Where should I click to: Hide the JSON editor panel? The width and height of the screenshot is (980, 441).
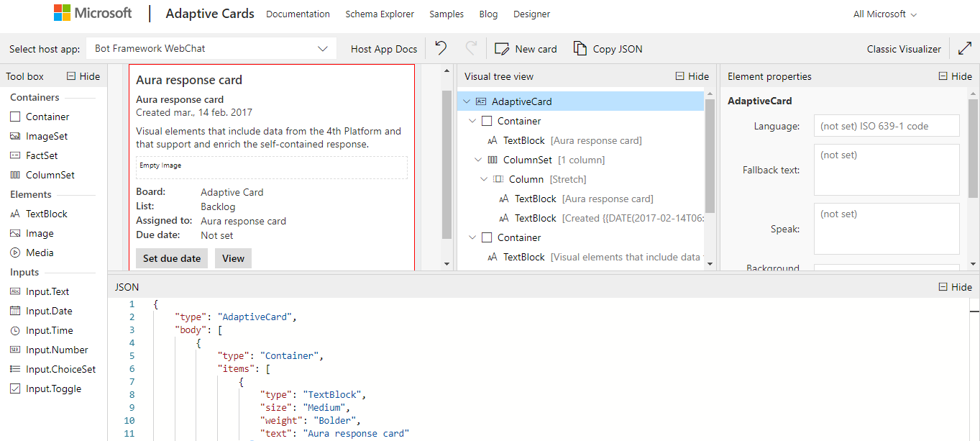(x=956, y=287)
